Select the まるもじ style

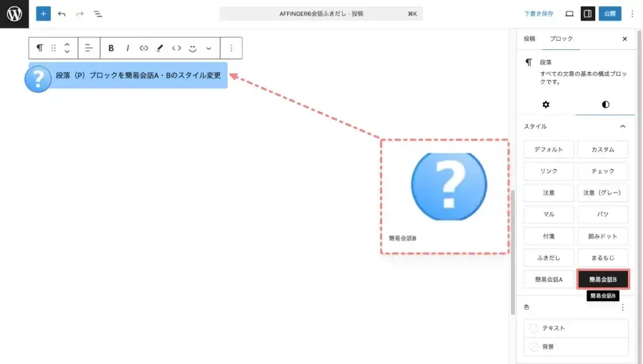pos(602,258)
